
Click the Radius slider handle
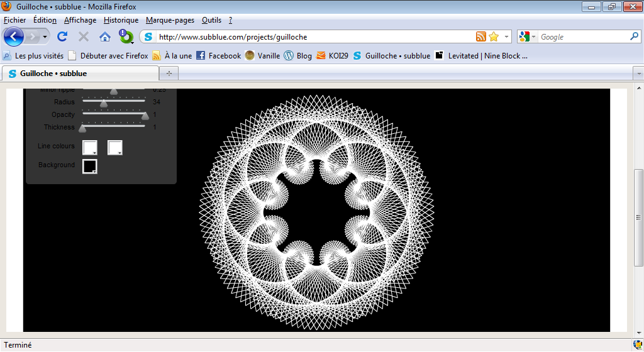coord(104,103)
